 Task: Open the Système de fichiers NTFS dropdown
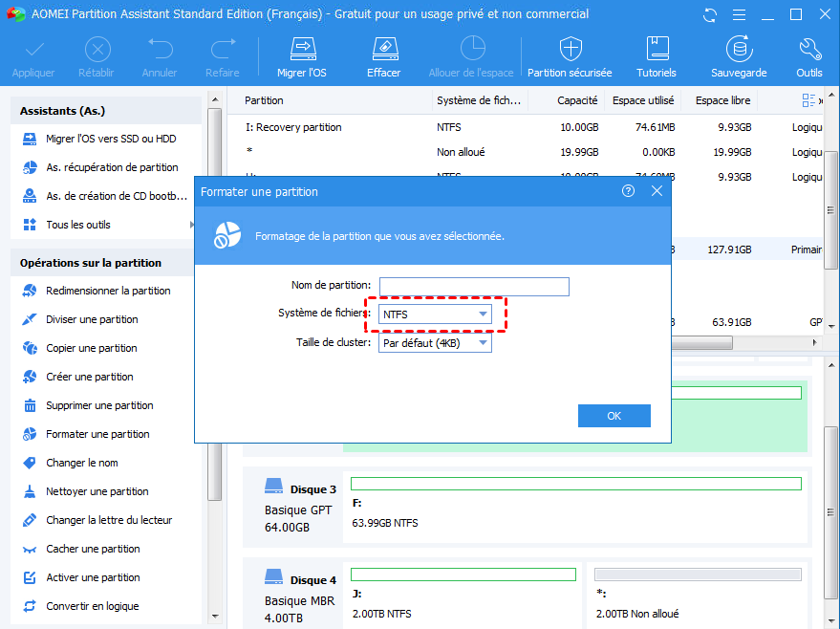435,314
